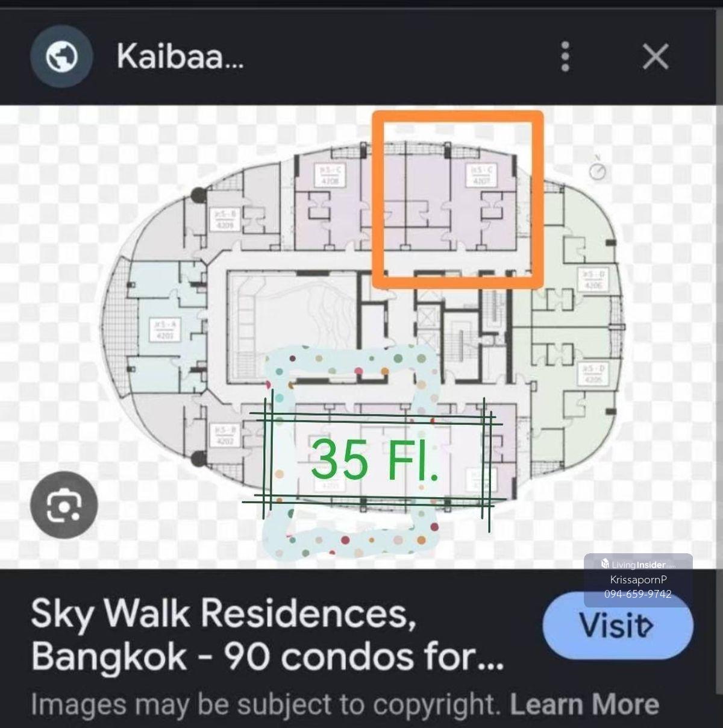The image size is (723, 728).
Task: Open the Sky Walk Residences title link
Action: click(x=268, y=635)
